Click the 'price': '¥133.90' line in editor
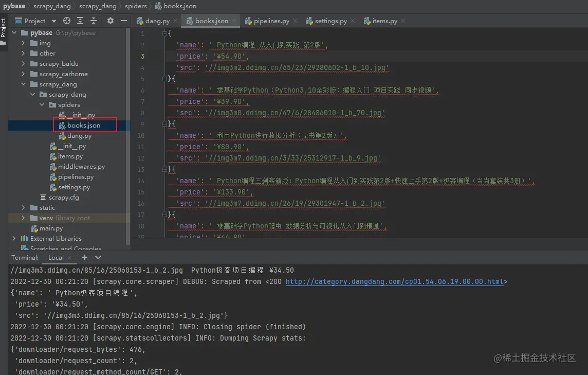The height and width of the screenshot is (375, 588). (x=215, y=192)
